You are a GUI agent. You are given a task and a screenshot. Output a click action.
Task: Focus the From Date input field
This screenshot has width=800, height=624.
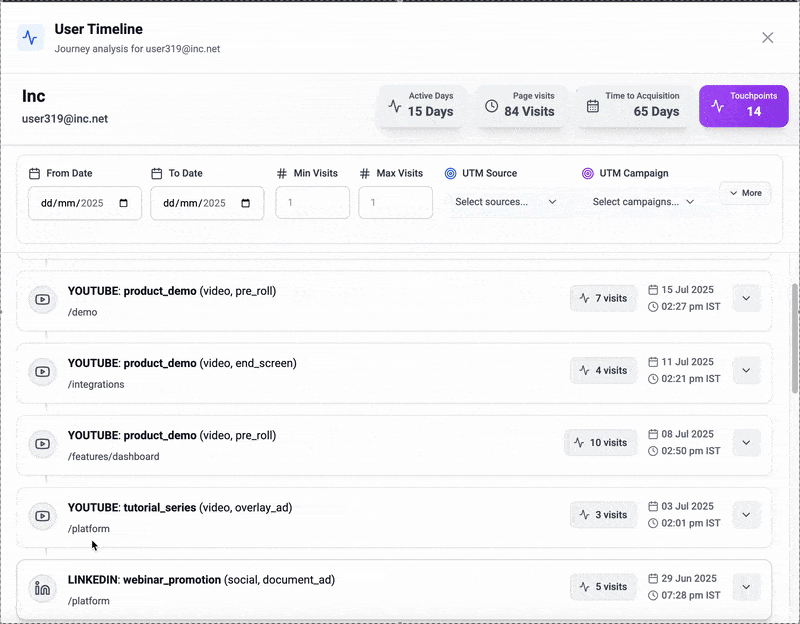point(85,203)
